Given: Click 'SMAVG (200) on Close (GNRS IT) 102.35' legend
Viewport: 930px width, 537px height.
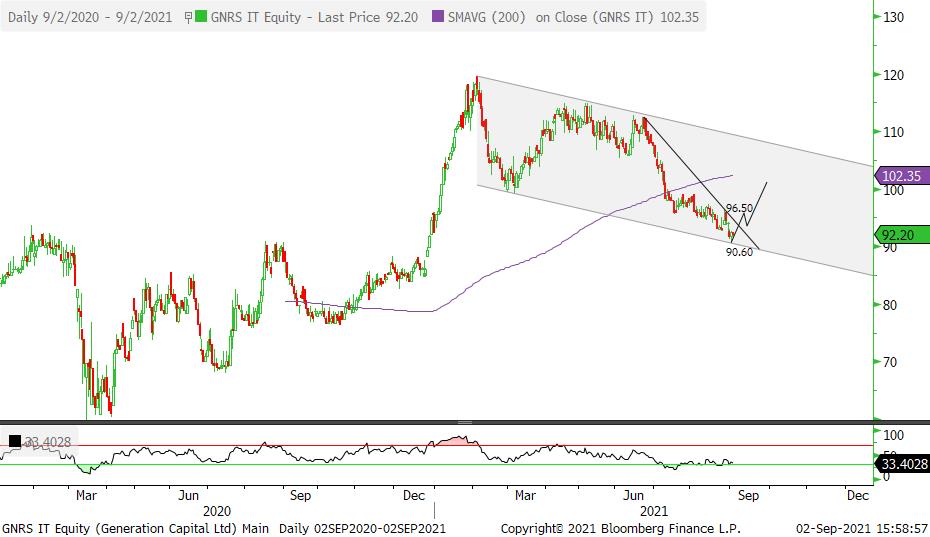Looking at the screenshot, I should (573, 17).
